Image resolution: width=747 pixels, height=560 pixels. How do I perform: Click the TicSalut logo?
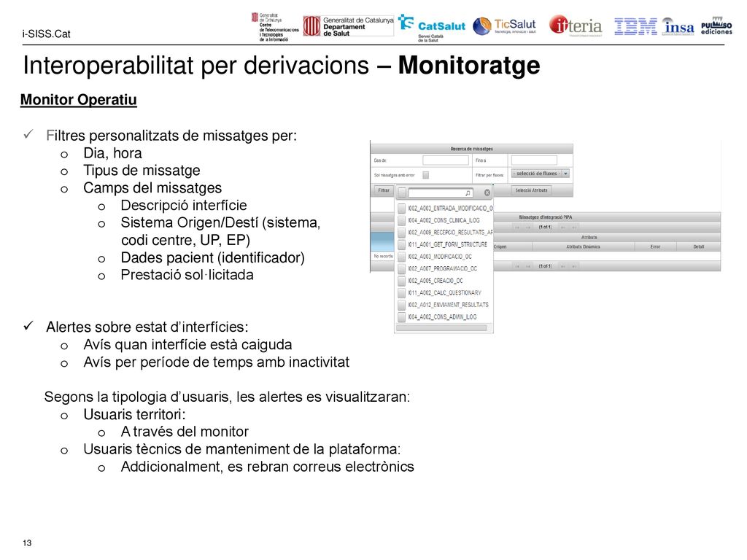coord(505,26)
